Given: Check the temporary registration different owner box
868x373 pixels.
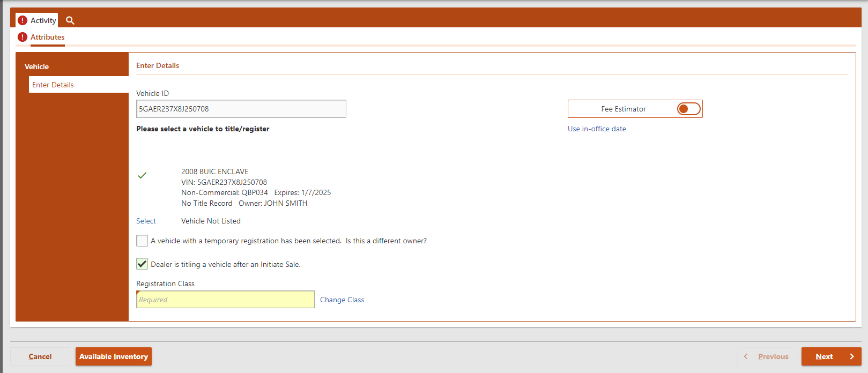Looking at the screenshot, I should (x=142, y=241).
